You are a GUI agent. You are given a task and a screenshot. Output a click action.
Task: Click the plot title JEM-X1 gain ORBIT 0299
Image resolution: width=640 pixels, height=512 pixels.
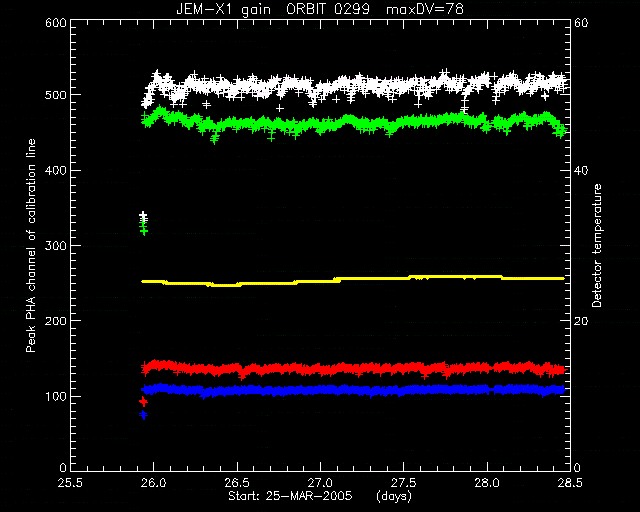tap(273, 9)
